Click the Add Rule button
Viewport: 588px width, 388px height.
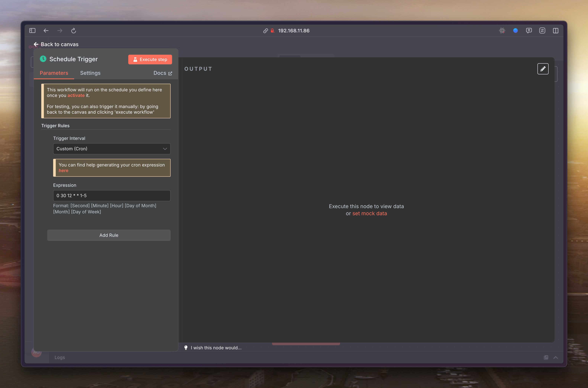[109, 235]
